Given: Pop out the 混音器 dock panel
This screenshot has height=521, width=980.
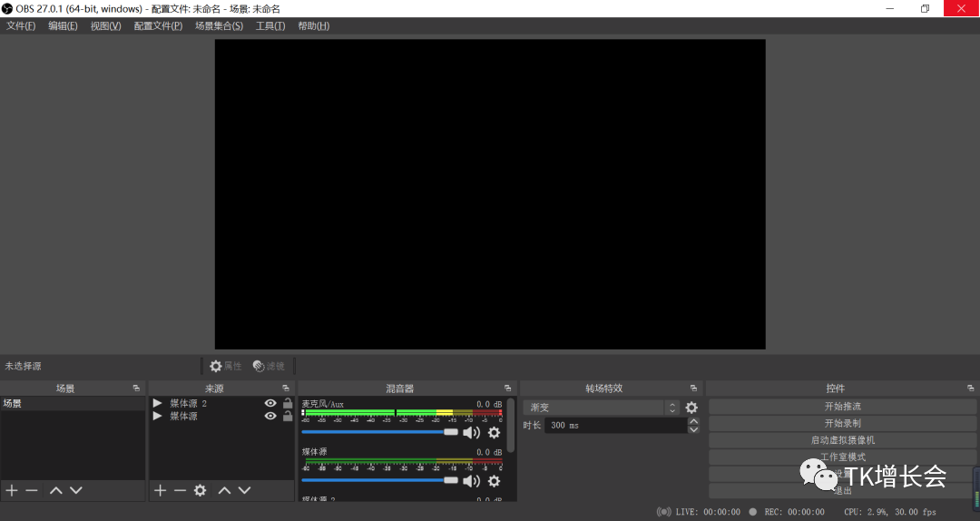Looking at the screenshot, I should [x=507, y=388].
